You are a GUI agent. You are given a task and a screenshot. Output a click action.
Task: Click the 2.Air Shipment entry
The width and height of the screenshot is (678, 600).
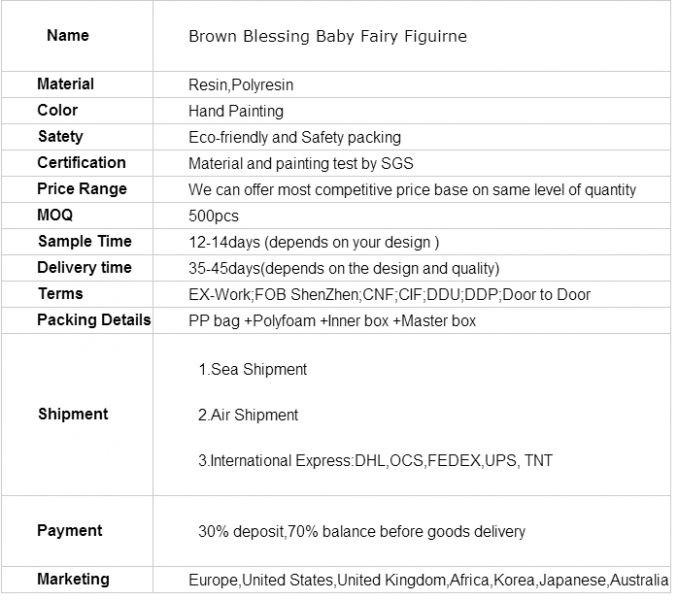[x=248, y=415]
